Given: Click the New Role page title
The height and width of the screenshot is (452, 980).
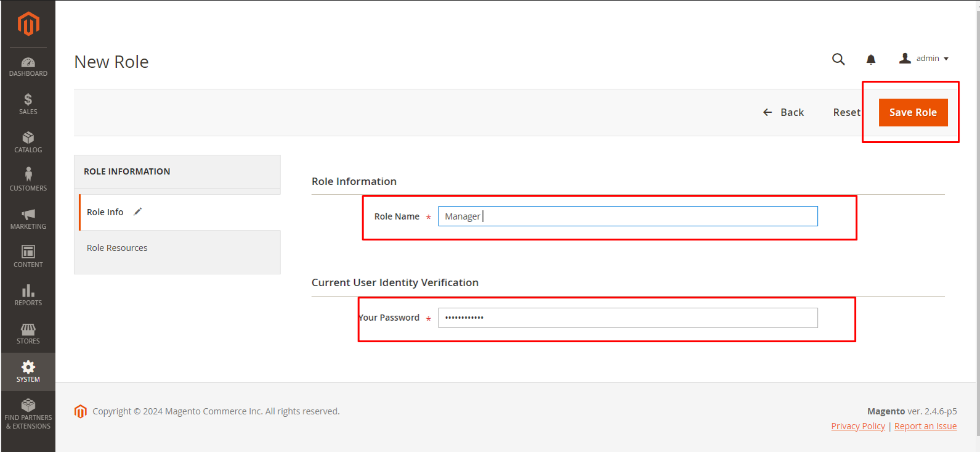Looking at the screenshot, I should click(111, 62).
